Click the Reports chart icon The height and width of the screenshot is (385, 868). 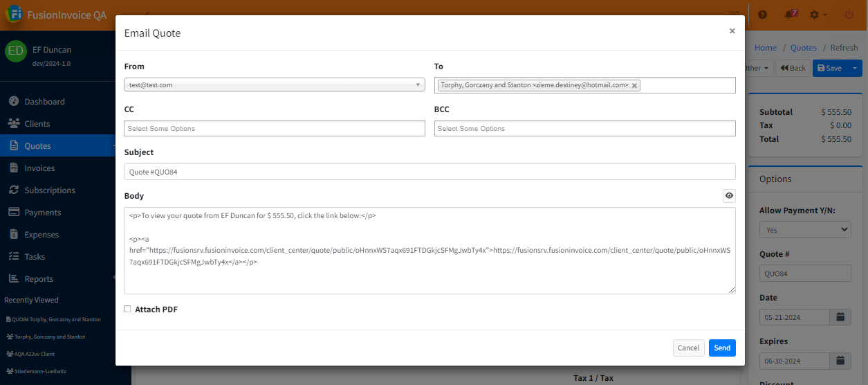(13, 279)
